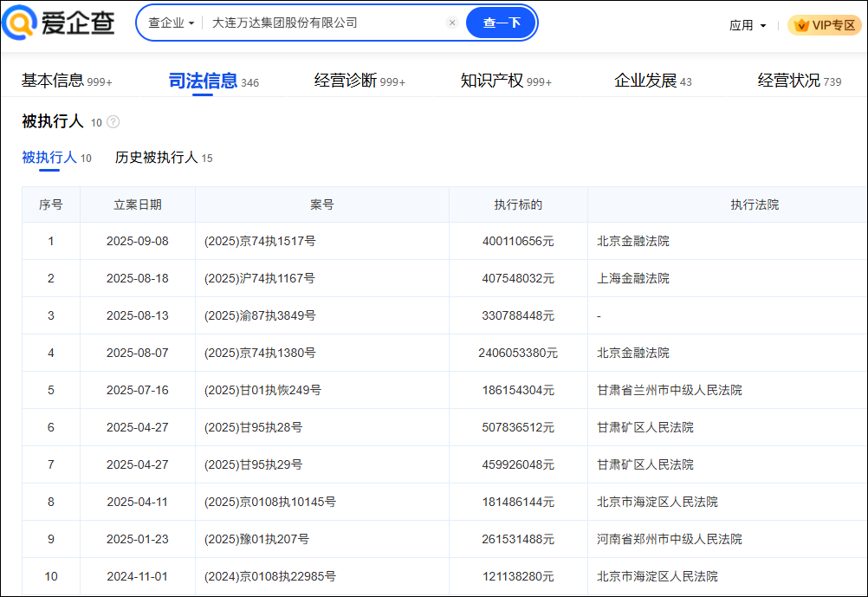Go to 知识产权 tab
The image size is (868, 597).
click(x=506, y=81)
